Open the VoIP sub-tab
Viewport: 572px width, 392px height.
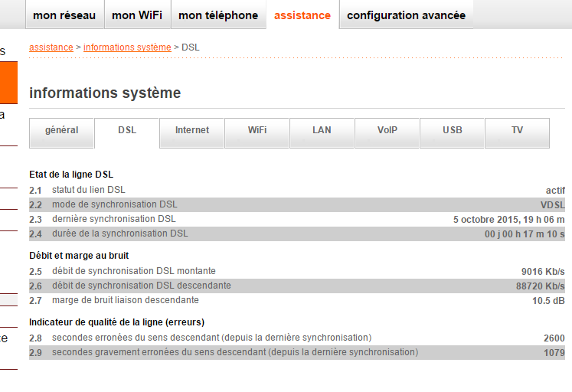(x=387, y=131)
